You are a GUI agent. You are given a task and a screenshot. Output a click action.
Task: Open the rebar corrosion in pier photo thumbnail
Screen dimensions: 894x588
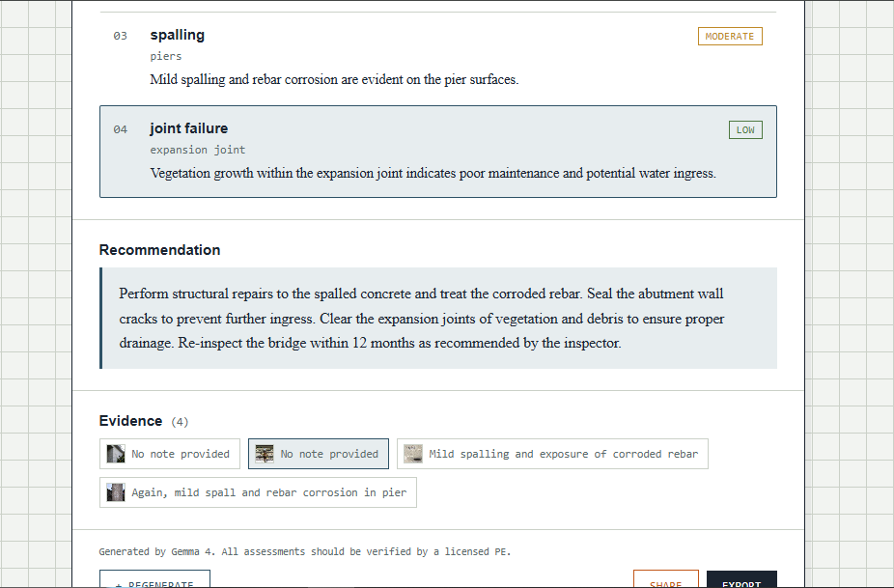(116, 492)
